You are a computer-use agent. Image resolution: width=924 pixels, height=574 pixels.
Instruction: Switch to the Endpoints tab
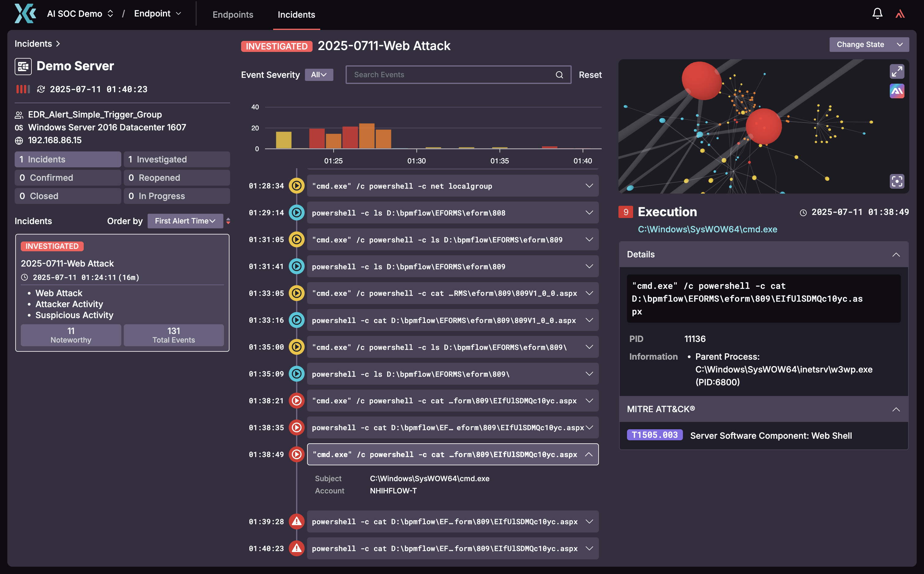pos(233,15)
